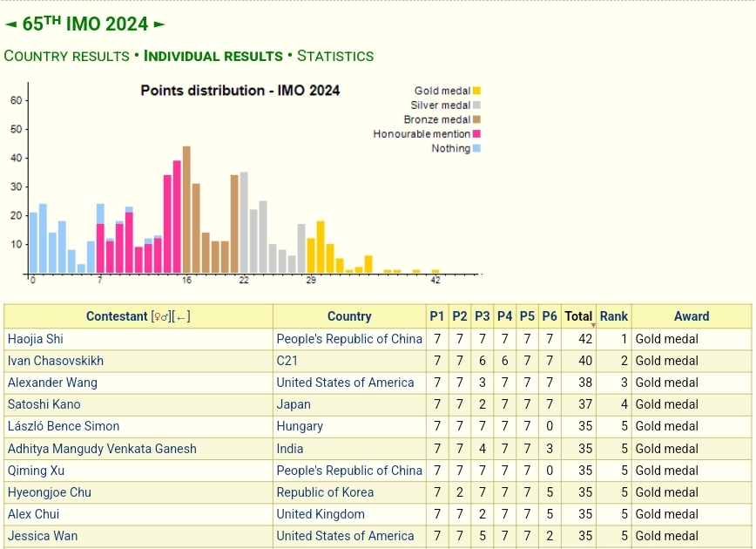Screen dimensions: 756x549
Task: Sort by P3 problem score
Action: 482,316
